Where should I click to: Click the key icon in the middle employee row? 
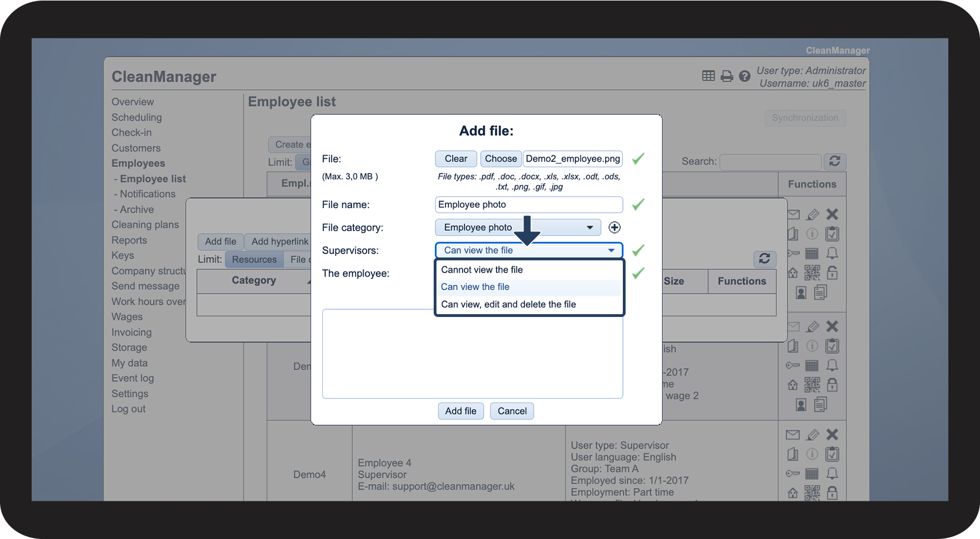793,365
